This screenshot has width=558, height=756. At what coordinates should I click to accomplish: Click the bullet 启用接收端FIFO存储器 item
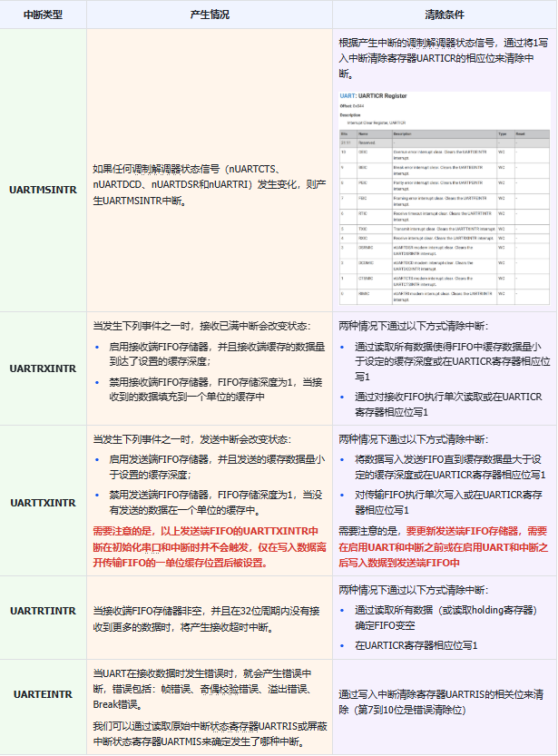coord(217,354)
